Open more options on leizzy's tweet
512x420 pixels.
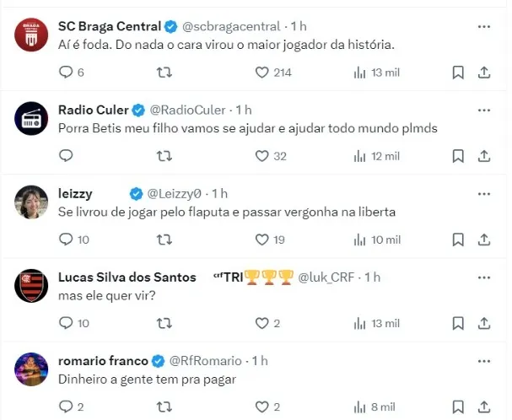[484, 193]
